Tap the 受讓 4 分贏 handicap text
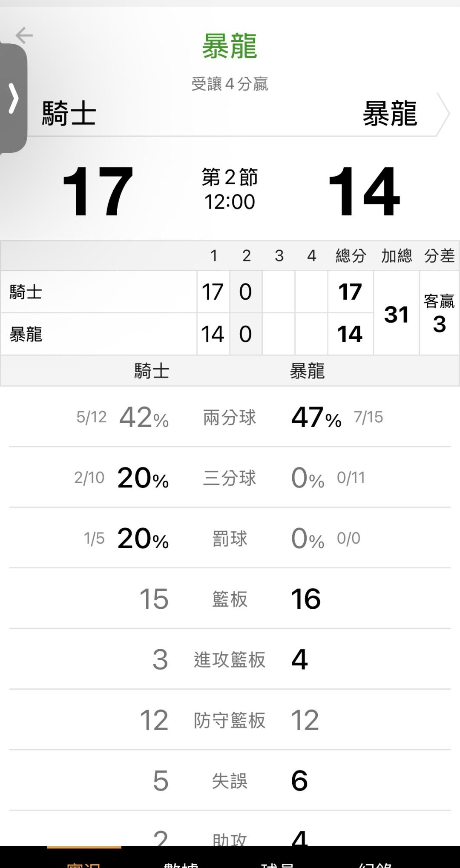The width and height of the screenshot is (460, 868). point(230,84)
